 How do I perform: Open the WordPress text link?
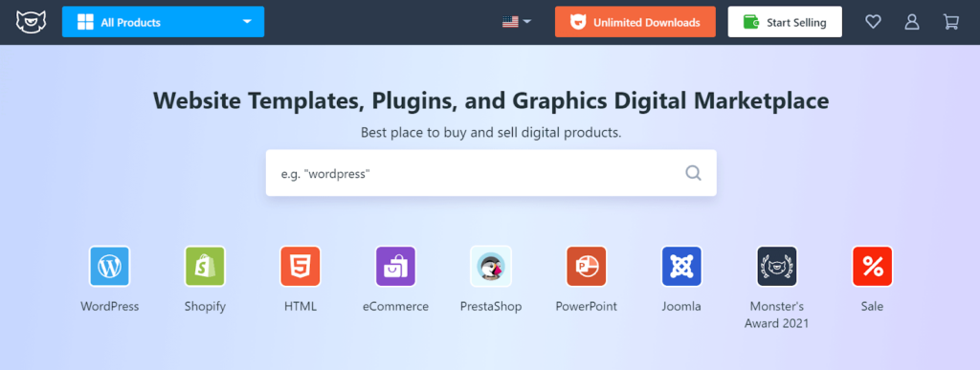tap(109, 306)
